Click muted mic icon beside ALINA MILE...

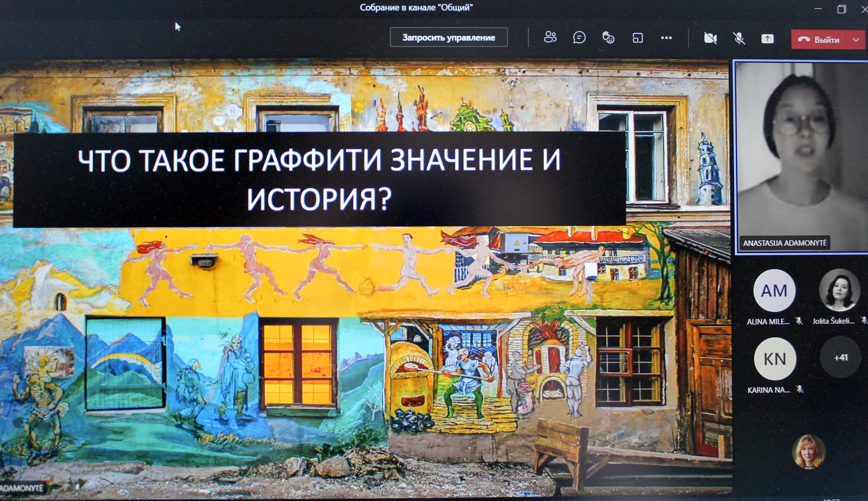point(799,321)
